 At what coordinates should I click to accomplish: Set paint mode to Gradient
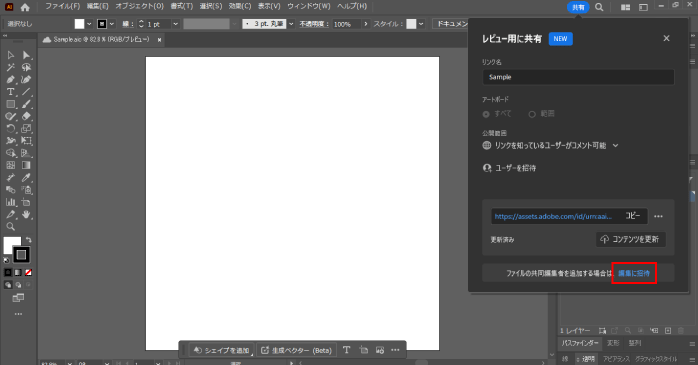(18, 272)
